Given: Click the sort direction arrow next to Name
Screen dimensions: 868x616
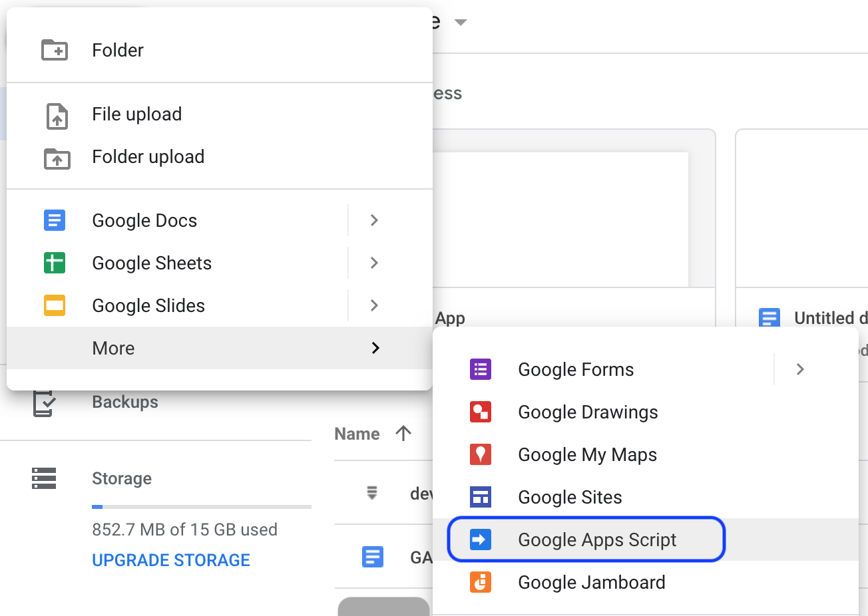Looking at the screenshot, I should click(403, 434).
